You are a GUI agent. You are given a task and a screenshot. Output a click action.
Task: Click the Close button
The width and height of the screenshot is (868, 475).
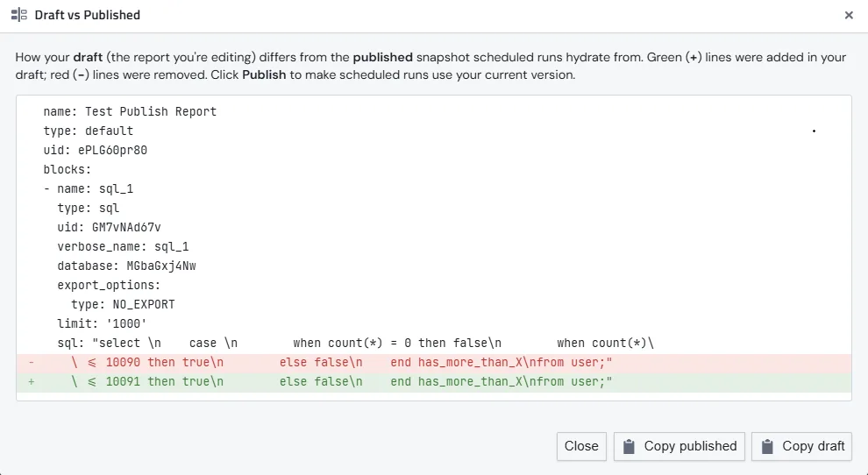click(x=581, y=446)
